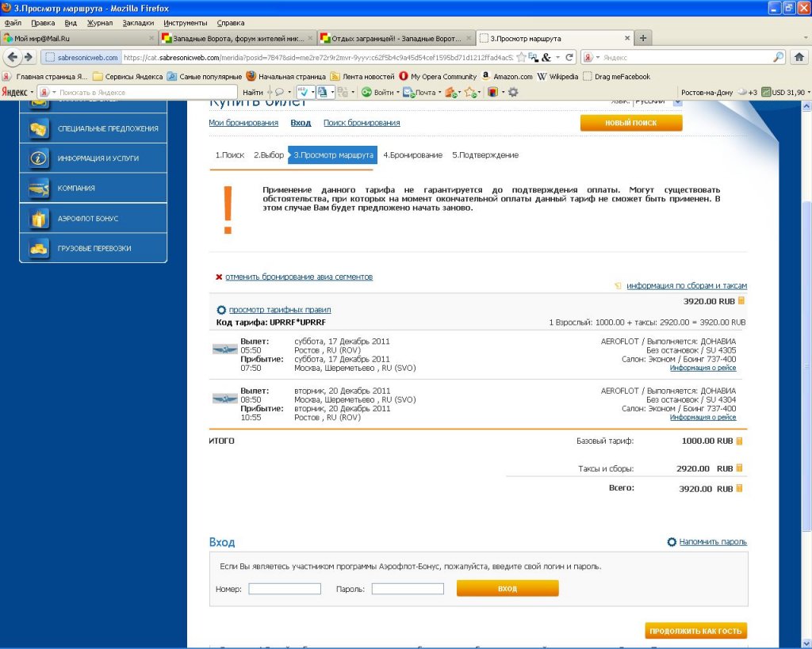
Task: Click the gear icon next to fare rules
Action: pyautogui.click(x=221, y=310)
